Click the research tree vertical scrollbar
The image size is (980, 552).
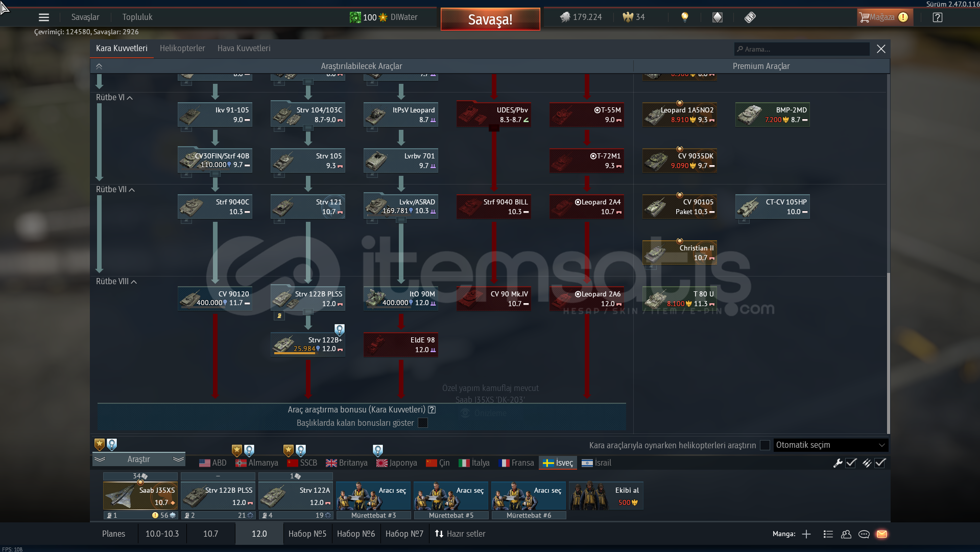click(888, 353)
